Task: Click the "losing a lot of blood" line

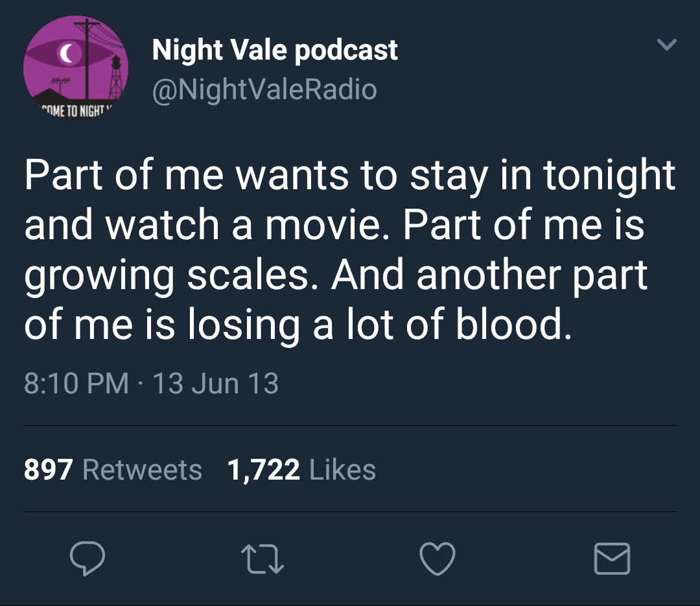Action: [298, 324]
